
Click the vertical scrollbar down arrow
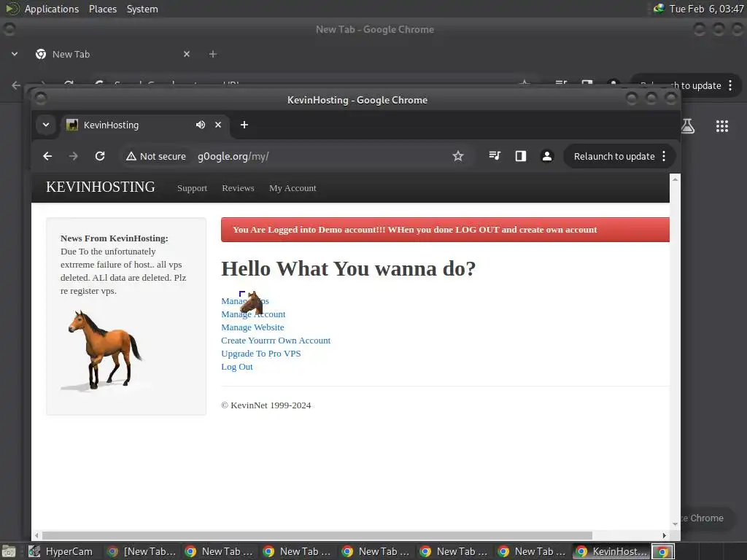click(x=675, y=524)
